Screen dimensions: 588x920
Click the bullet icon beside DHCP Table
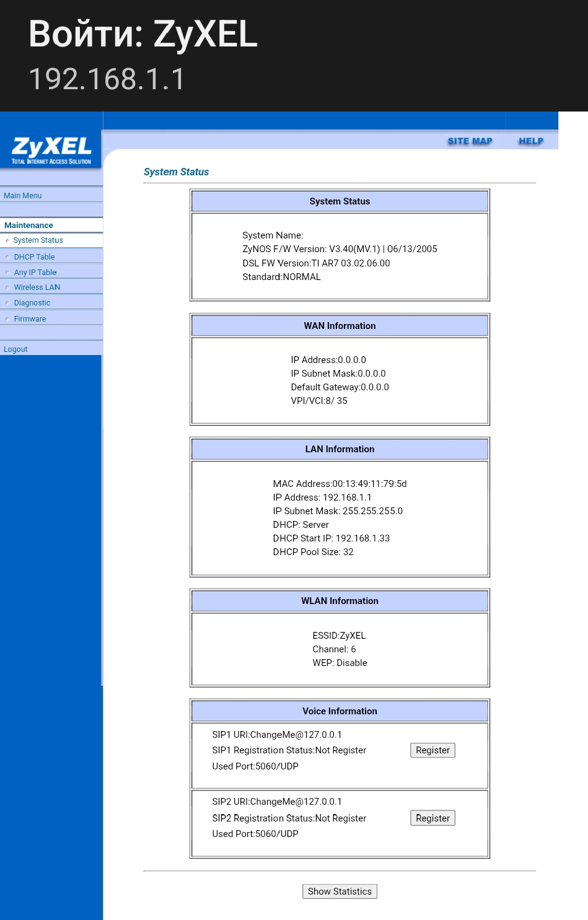click(x=7, y=257)
